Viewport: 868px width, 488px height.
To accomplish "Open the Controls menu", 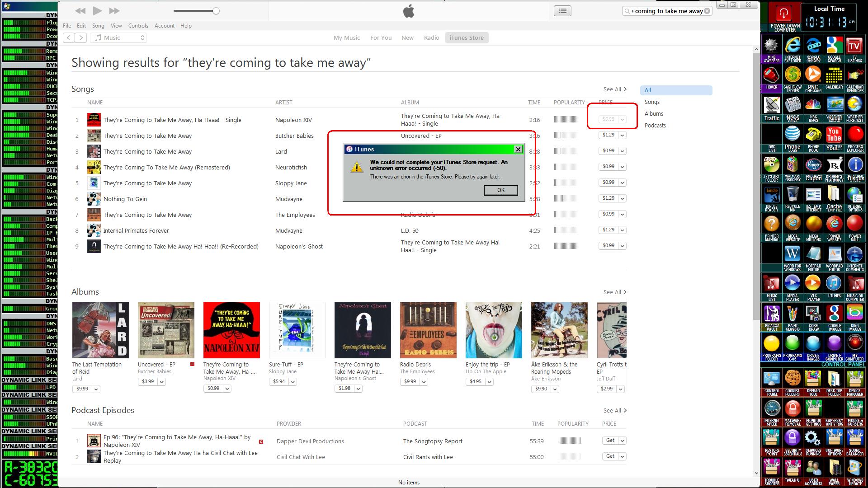I will click(138, 26).
